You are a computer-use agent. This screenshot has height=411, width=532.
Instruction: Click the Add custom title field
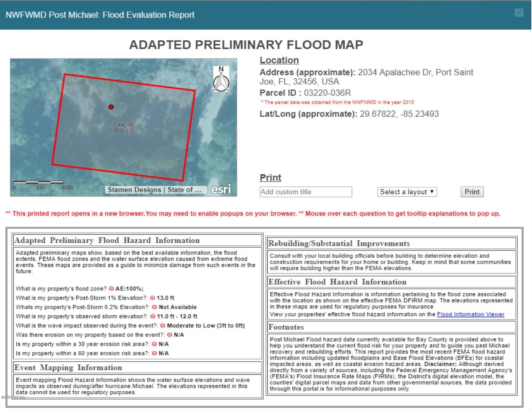[306, 192]
